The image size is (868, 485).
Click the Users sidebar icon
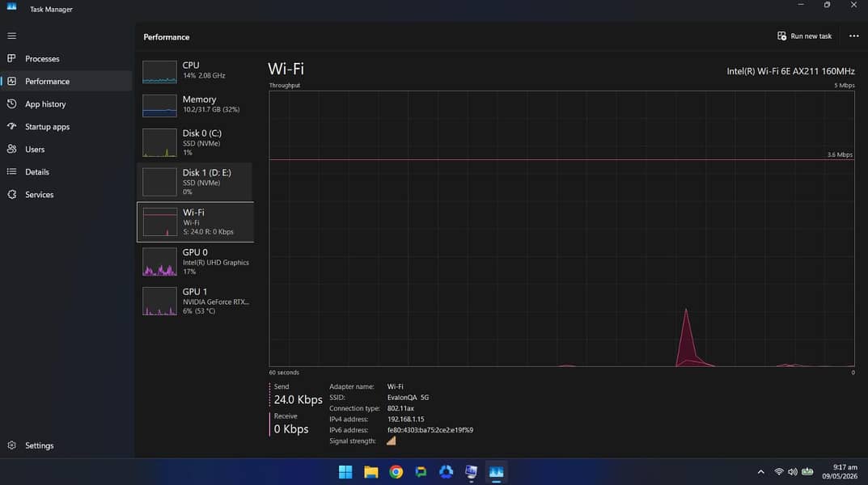pos(11,149)
